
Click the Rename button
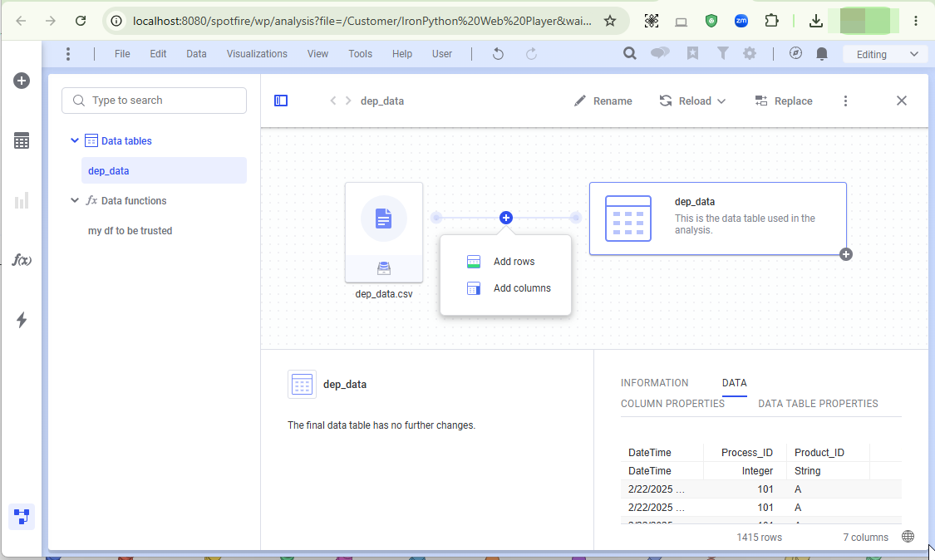coord(603,101)
